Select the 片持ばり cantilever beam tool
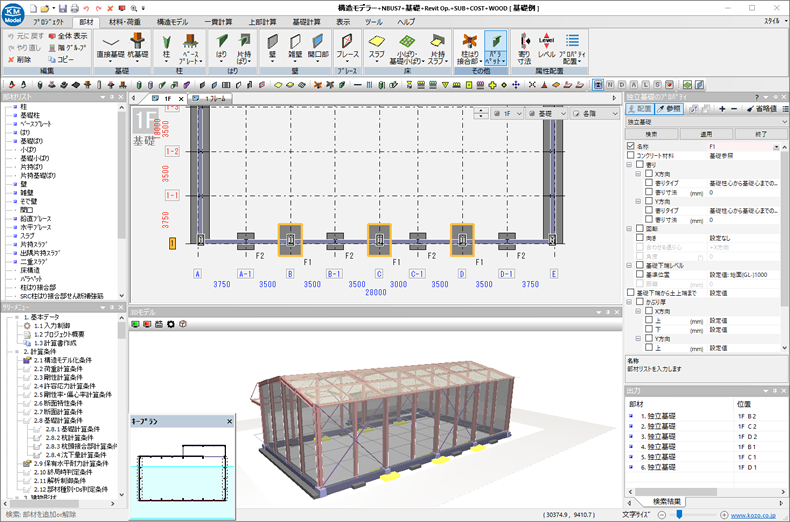Screen dimensions: 790x522 (x=244, y=48)
